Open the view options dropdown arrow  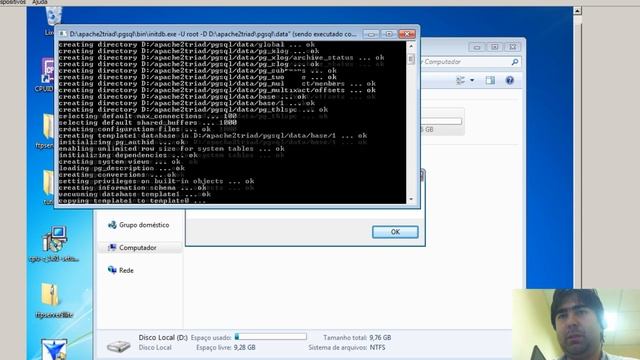point(472,80)
